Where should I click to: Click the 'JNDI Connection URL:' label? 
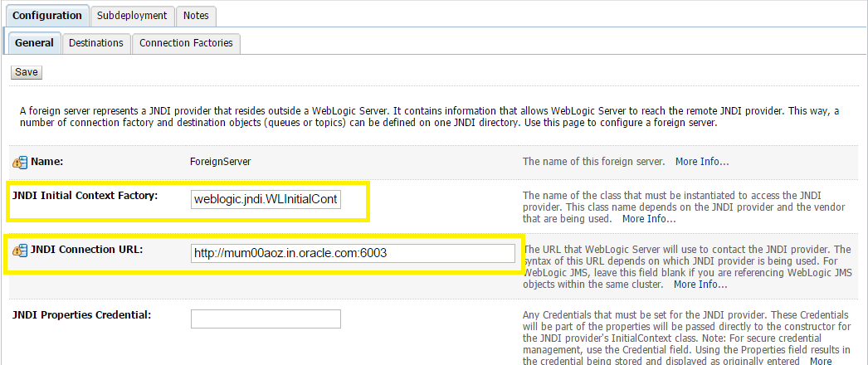coord(87,250)
